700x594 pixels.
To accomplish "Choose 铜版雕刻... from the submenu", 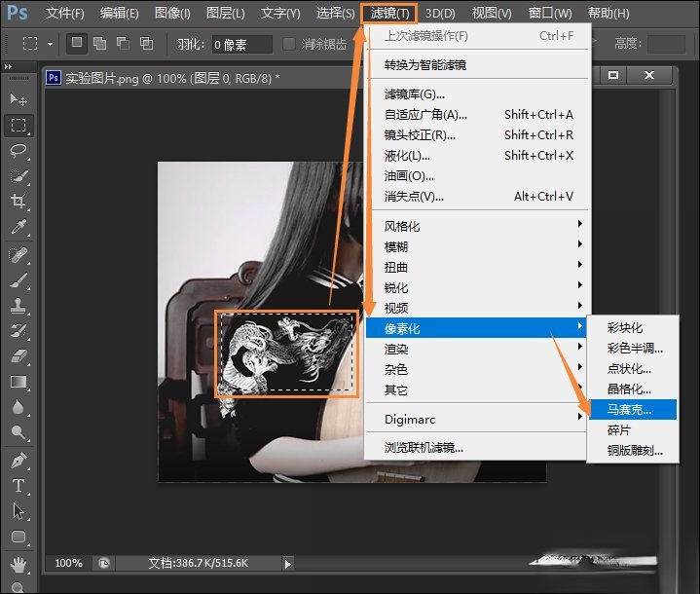I will click(x=633, y=450).
